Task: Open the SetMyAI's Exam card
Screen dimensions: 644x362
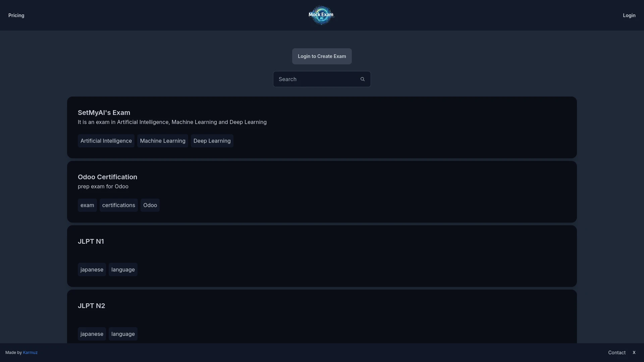Action: 104,113
